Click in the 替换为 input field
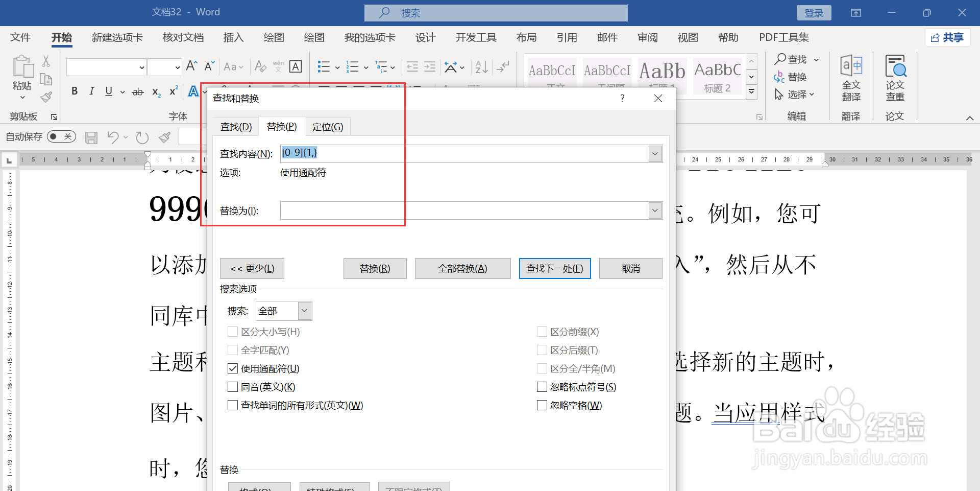980x491 pixels. click(464, 211)
